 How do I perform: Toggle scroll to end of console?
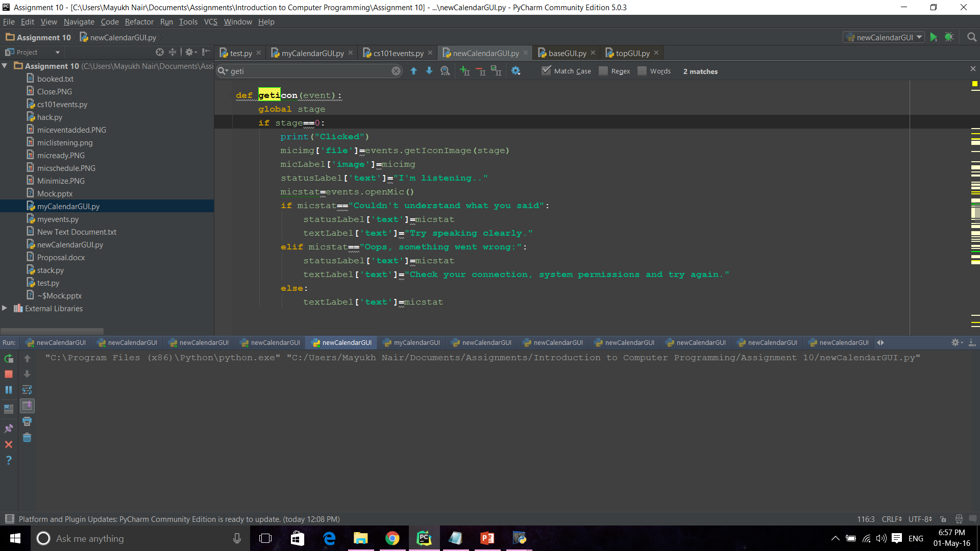27,406
